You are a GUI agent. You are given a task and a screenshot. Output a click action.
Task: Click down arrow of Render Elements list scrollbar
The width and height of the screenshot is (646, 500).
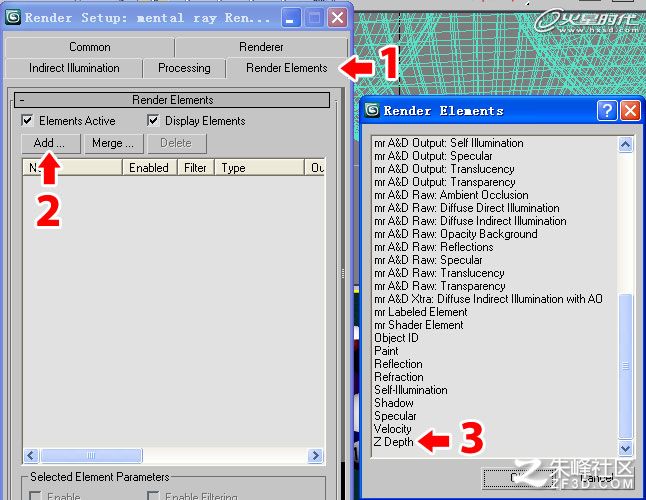point(625,448)
